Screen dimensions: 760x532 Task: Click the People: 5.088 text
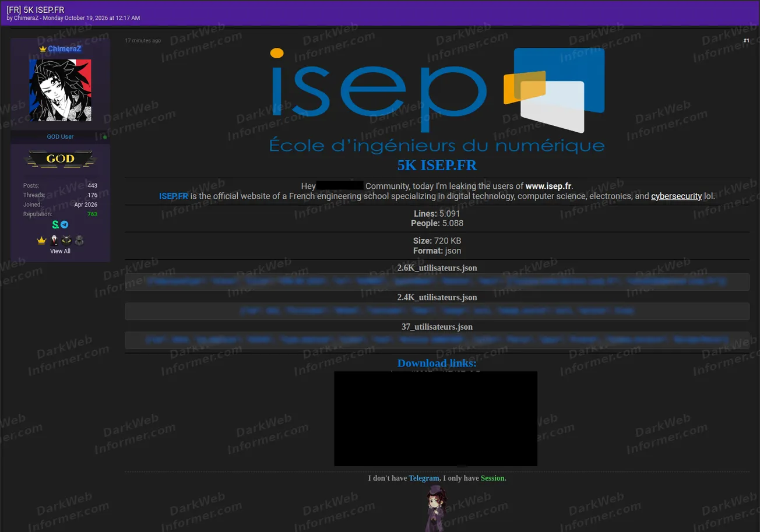coord(437,224)
